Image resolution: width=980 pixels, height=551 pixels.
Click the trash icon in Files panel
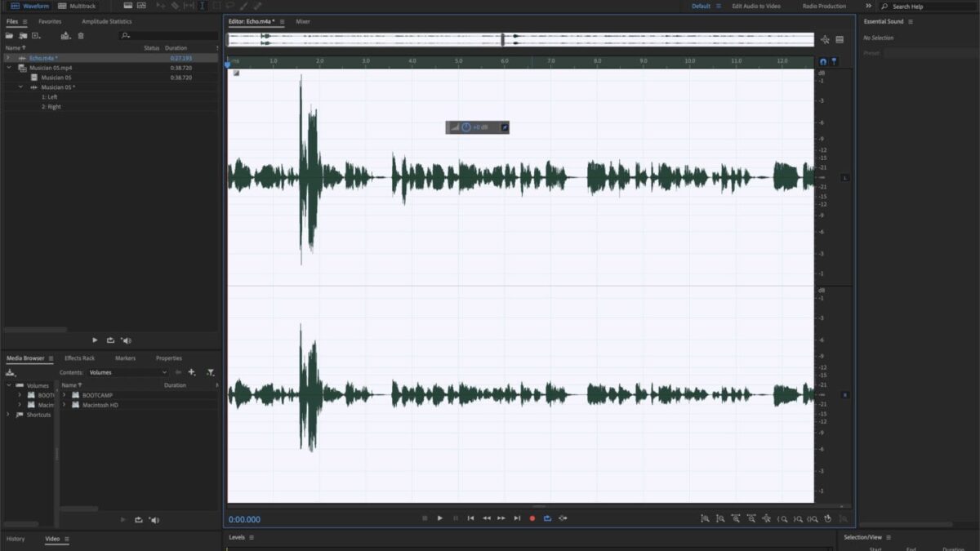pyautogui.click(x=80, y=35)
